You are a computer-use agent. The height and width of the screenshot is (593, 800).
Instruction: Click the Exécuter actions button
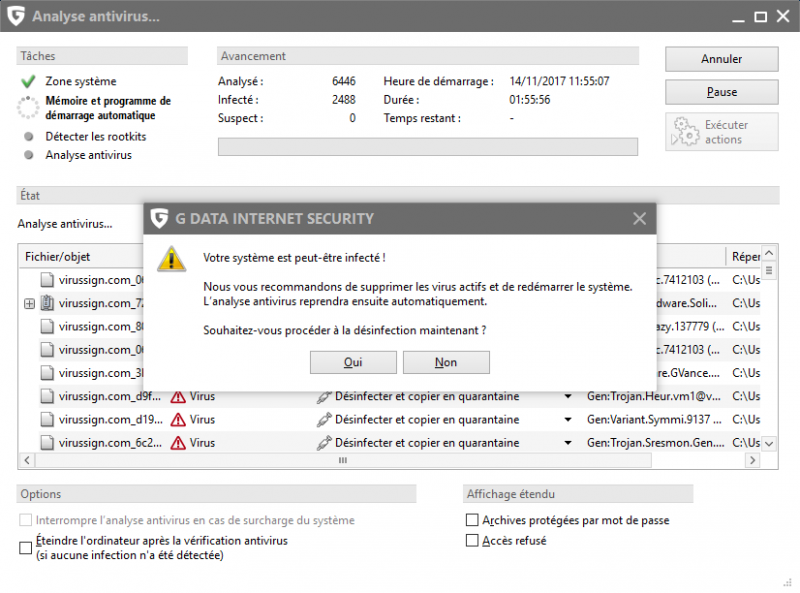tap(721, 132)
